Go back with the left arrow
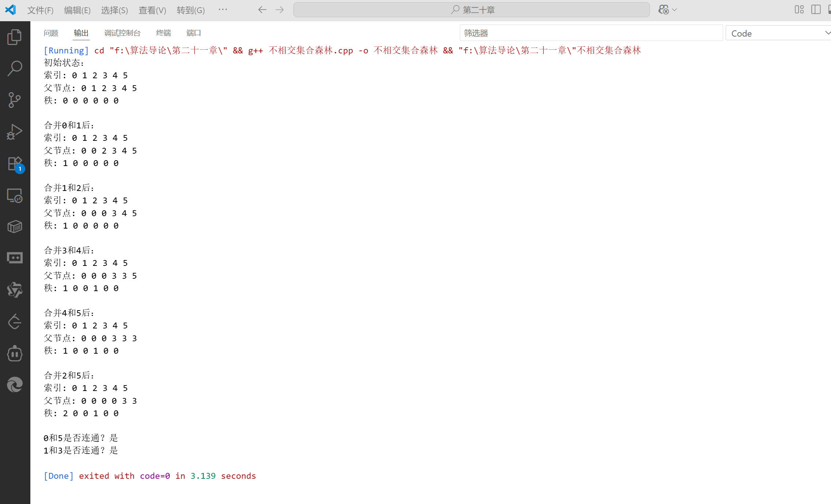 (x=262, y=10)
